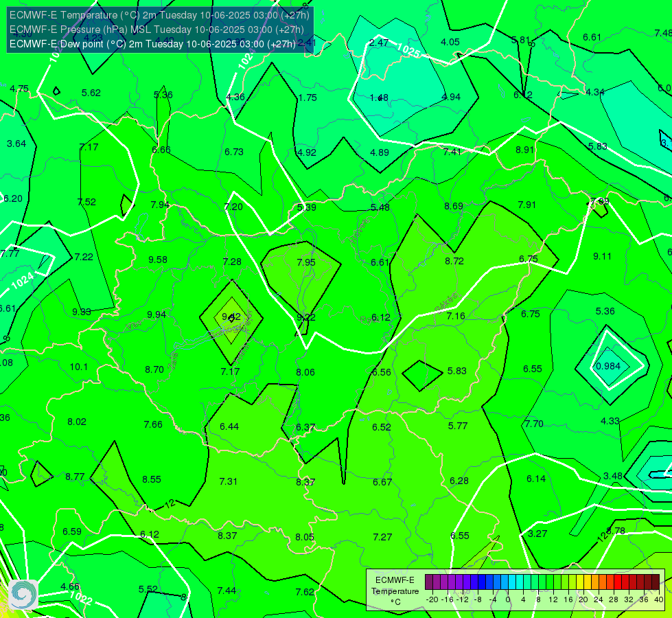Click the 8.69 dew point value
Viewport: 672px width, 618px height.
click(x=454, y=206)
